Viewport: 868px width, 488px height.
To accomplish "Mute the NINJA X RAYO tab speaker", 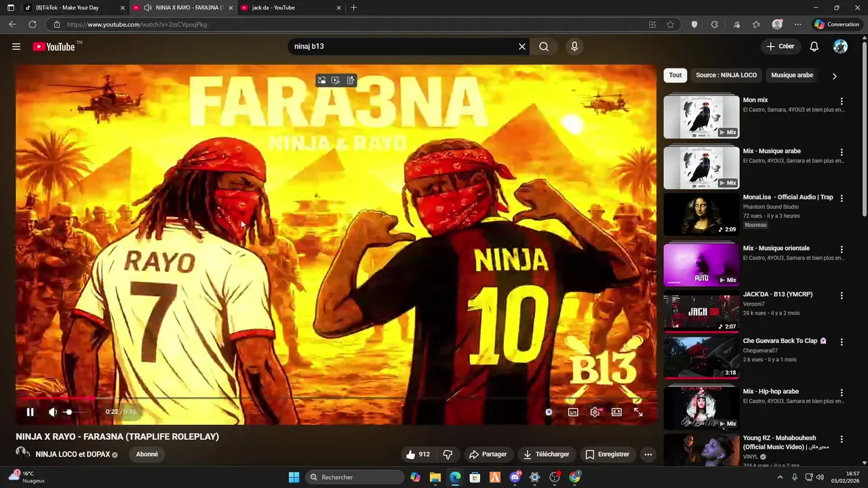I will point(148,7).
